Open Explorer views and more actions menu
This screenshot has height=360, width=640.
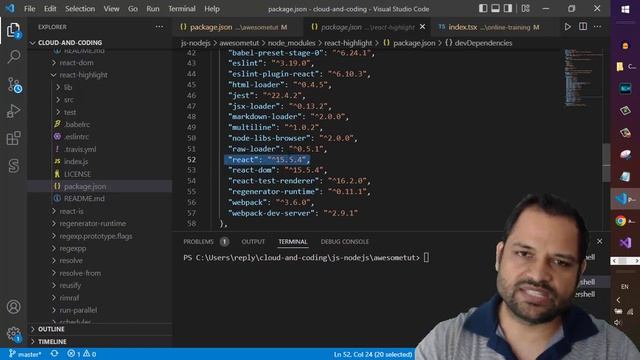point(159,27)
